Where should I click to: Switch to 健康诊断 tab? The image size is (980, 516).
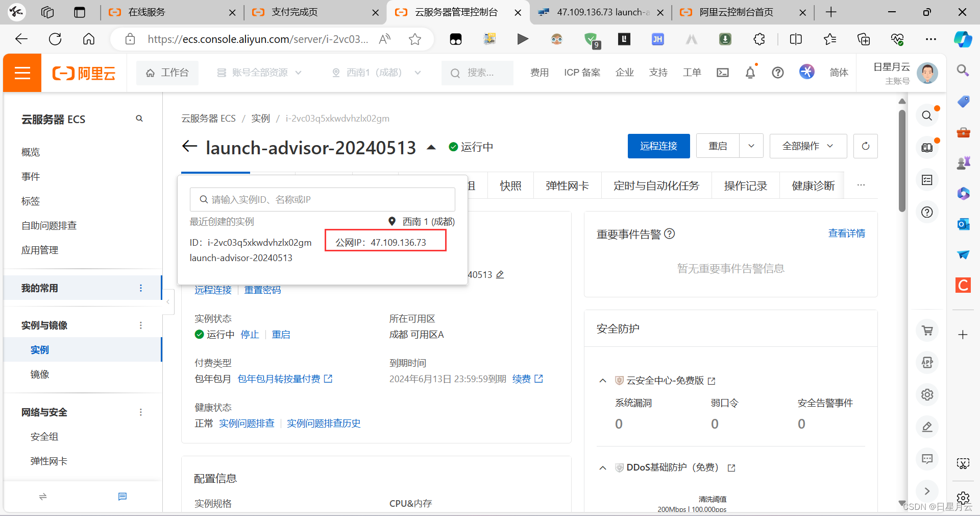click(x=813, y=186)
